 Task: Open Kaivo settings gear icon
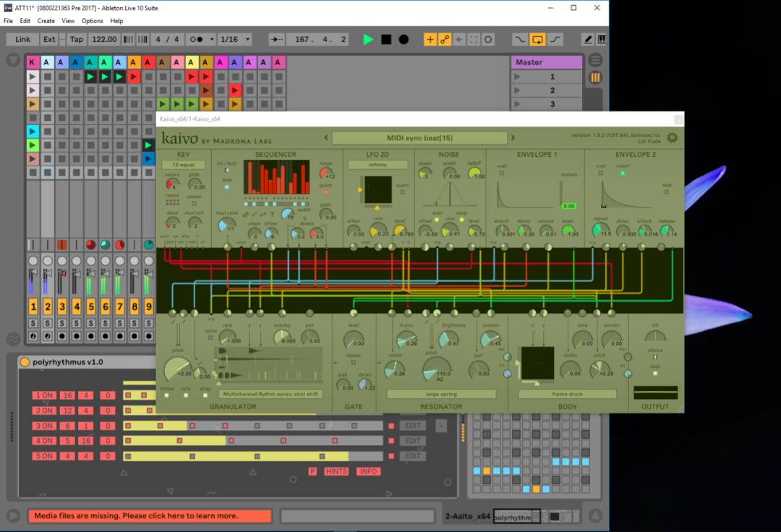pos(673,138)
